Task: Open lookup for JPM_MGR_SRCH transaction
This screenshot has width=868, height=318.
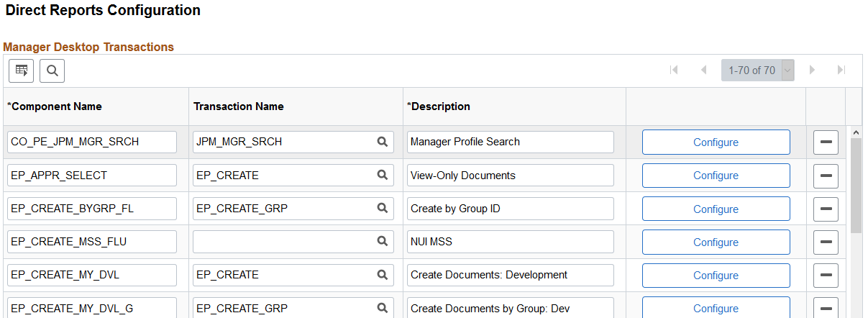Action: pos(383,142)
